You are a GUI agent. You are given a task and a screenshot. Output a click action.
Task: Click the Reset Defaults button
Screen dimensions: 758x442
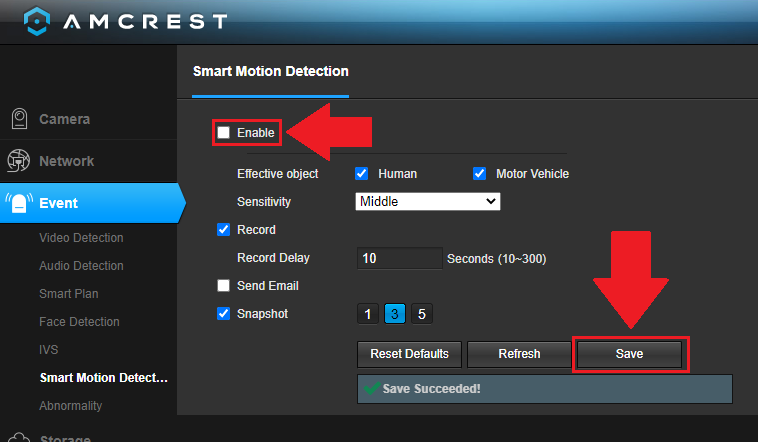click(x=409, y=354)
